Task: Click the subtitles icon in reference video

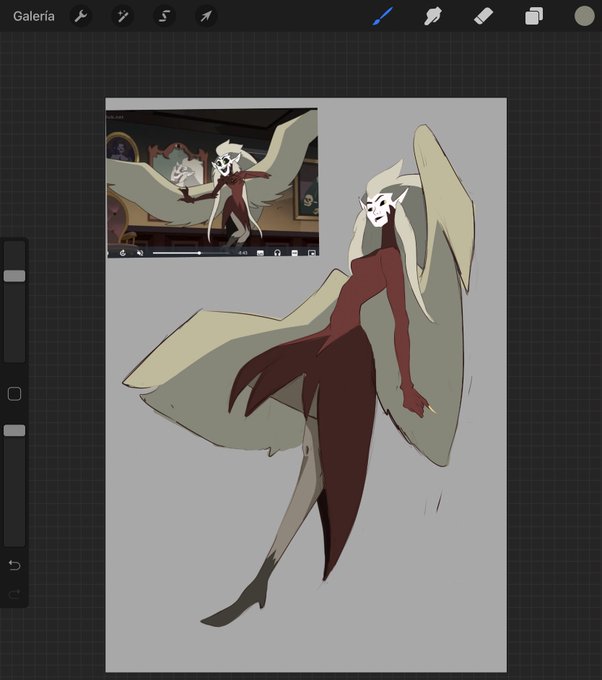Action: (x=260, y=253)
